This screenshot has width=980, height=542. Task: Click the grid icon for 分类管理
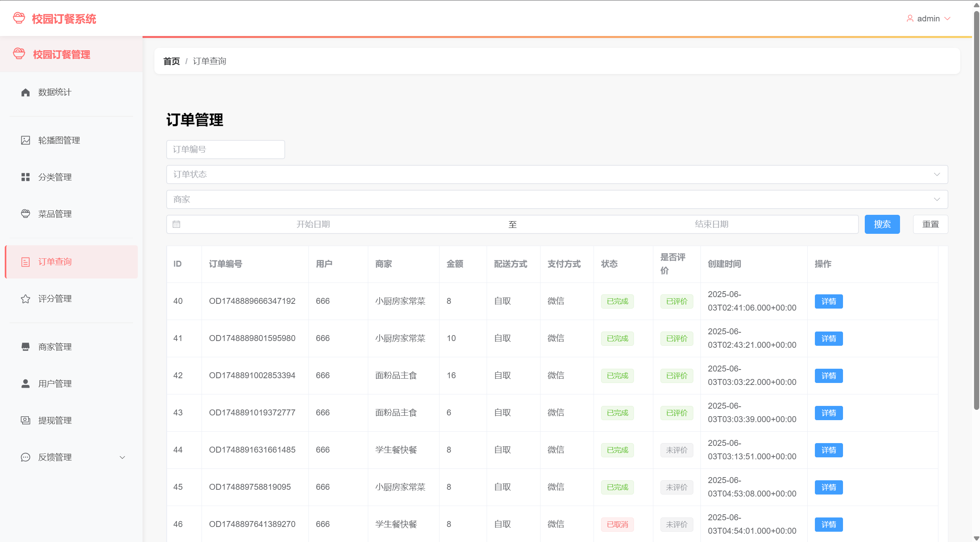pyautogui.click(x=25, y=177)
